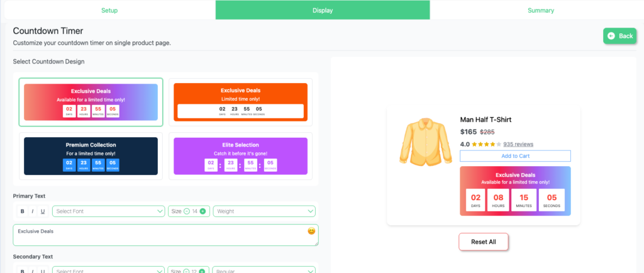Open the 935 reviews link
Image resolution: width=644 pixels, height=273 pixels.
point(518,144)
